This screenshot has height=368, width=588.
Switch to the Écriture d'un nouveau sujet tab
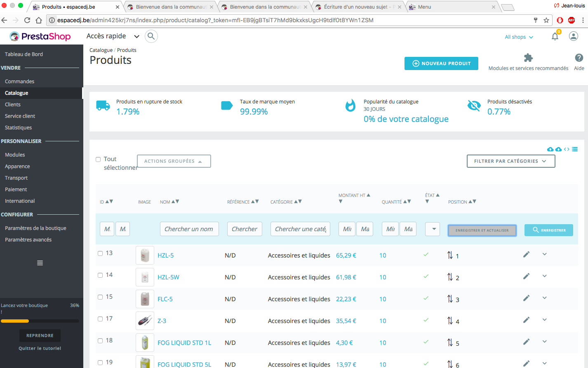point(358,7)
